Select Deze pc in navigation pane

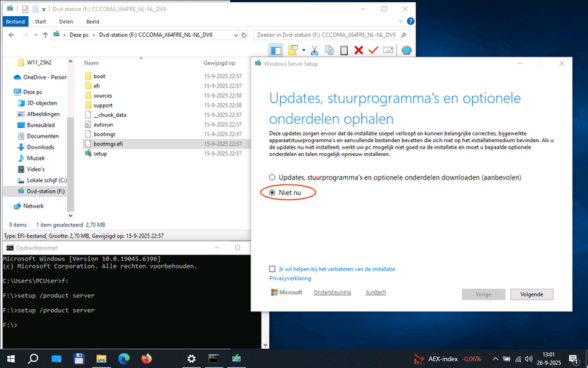pyautogui.click(x=28, y=91)
